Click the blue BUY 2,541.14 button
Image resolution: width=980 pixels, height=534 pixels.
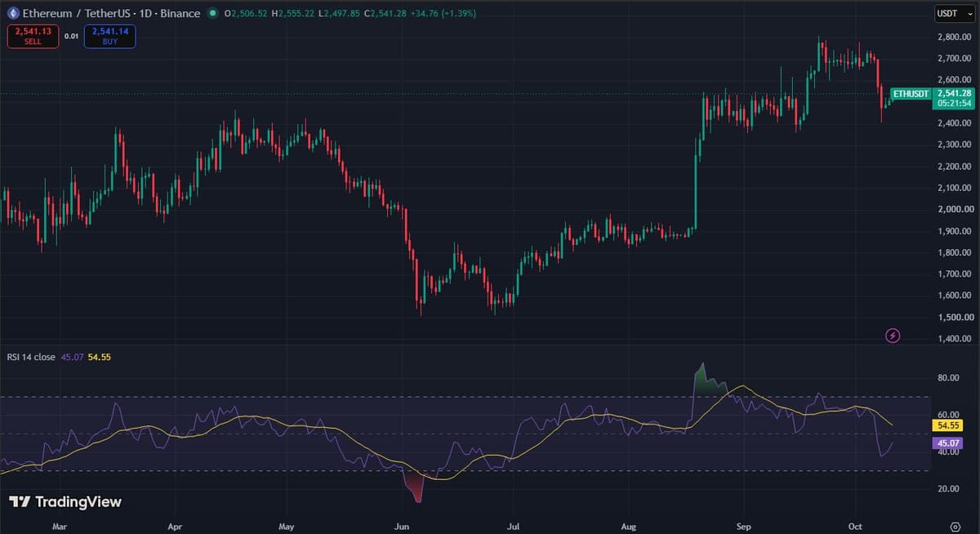[109, 36]
